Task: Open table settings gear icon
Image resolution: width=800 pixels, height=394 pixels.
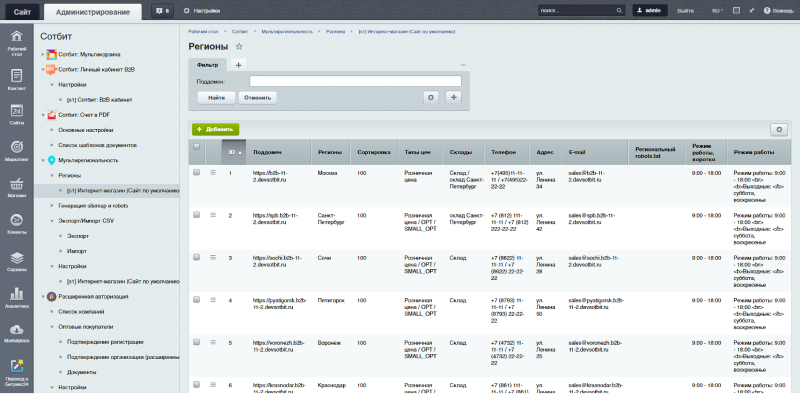Action: click(779, 130)
